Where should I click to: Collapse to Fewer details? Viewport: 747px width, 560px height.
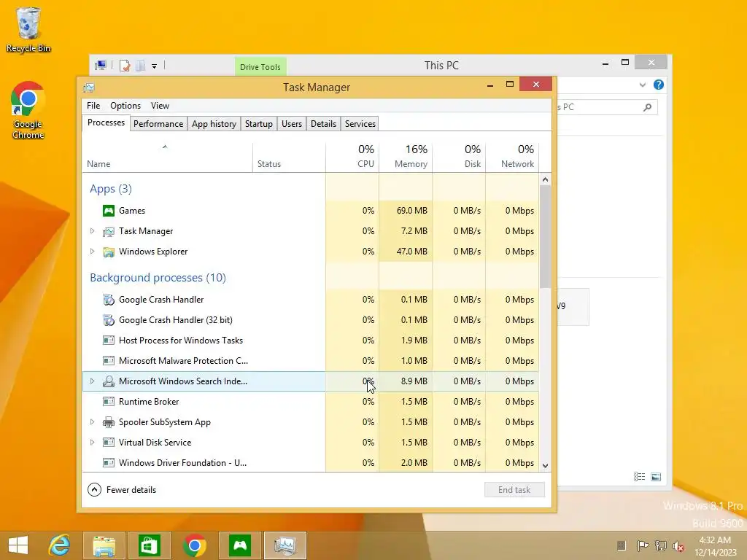[x=122, y=489]
